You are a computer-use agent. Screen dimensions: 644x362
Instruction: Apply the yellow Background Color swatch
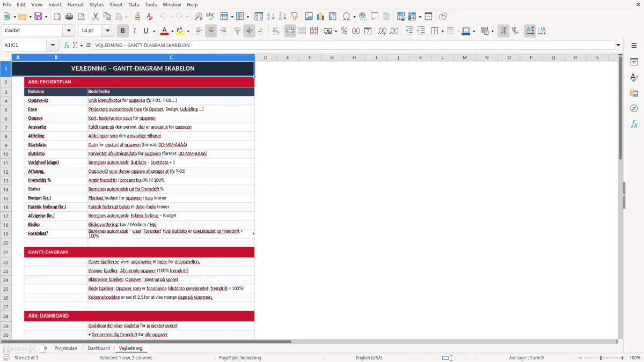(x=180, y=31)
